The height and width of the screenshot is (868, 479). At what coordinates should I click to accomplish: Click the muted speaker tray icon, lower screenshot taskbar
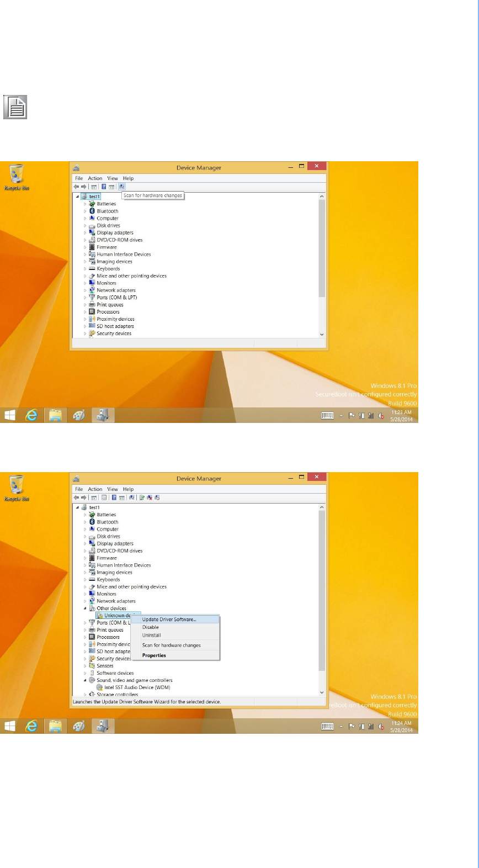(381, 727)
